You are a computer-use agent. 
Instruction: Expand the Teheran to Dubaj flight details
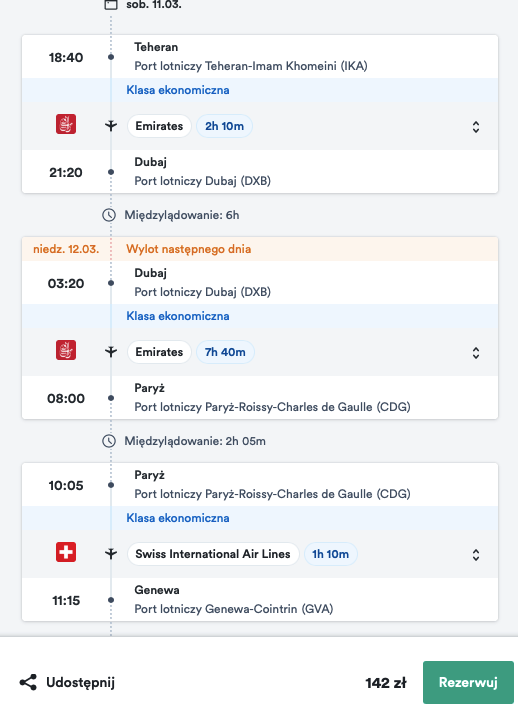[476, 127]
